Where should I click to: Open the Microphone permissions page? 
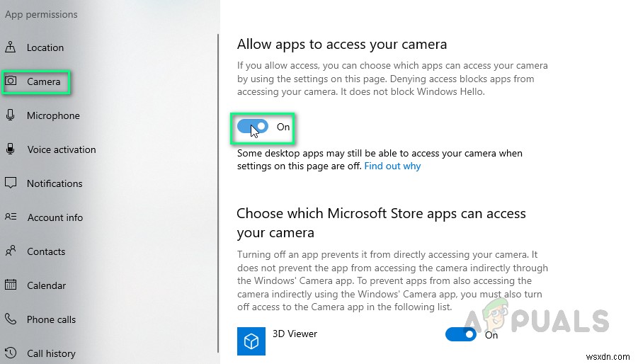tap(53, 115)
